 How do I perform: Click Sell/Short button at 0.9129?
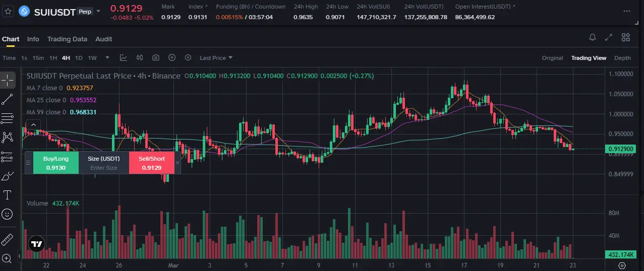(x=152, y=163)
